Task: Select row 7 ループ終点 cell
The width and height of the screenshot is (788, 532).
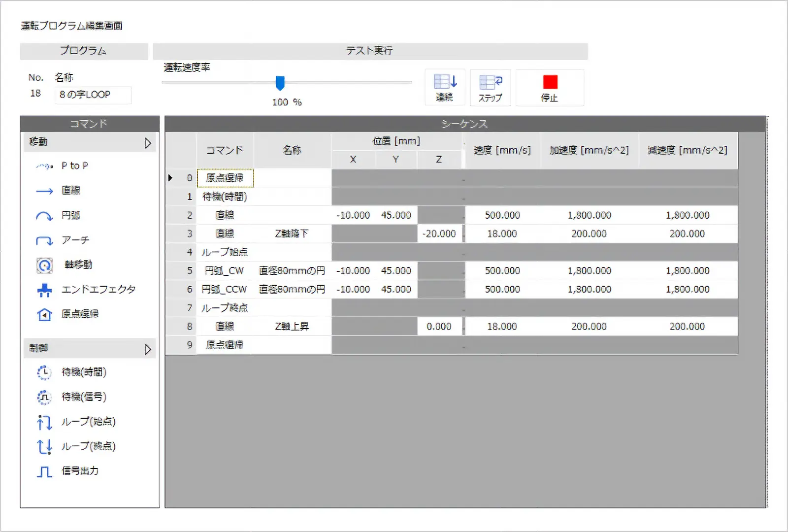Action: [225, 308]
